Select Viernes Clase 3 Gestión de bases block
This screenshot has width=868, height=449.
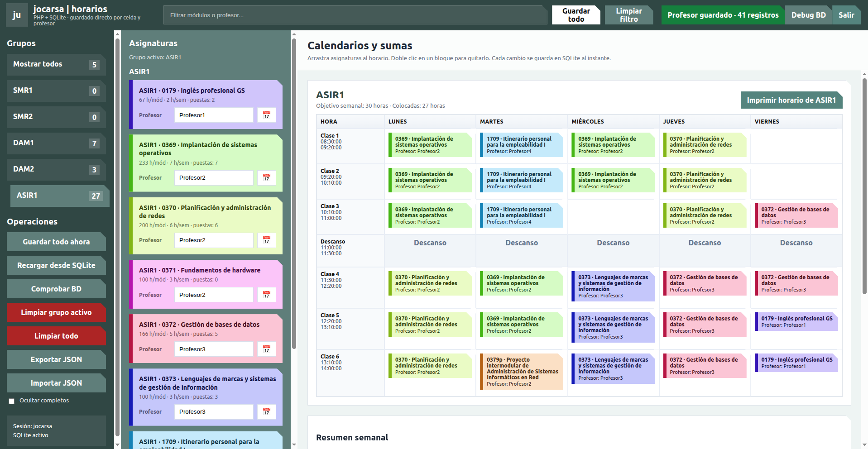[x=796, y=215]
